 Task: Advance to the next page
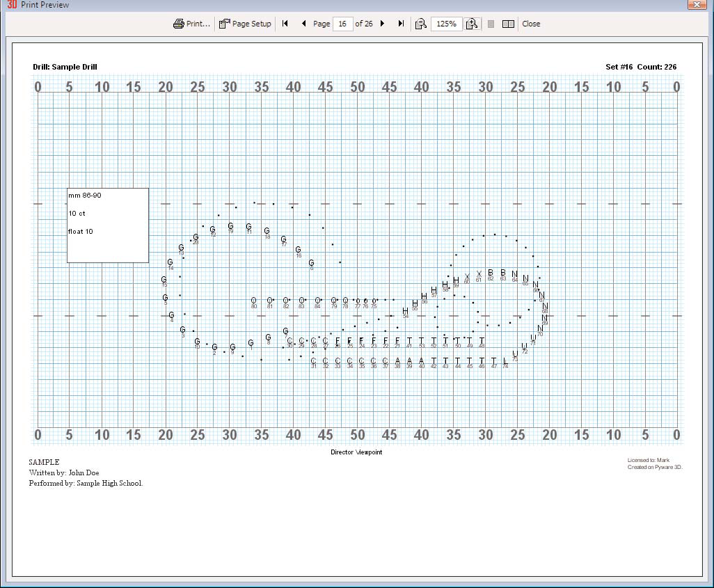[382, 24]
